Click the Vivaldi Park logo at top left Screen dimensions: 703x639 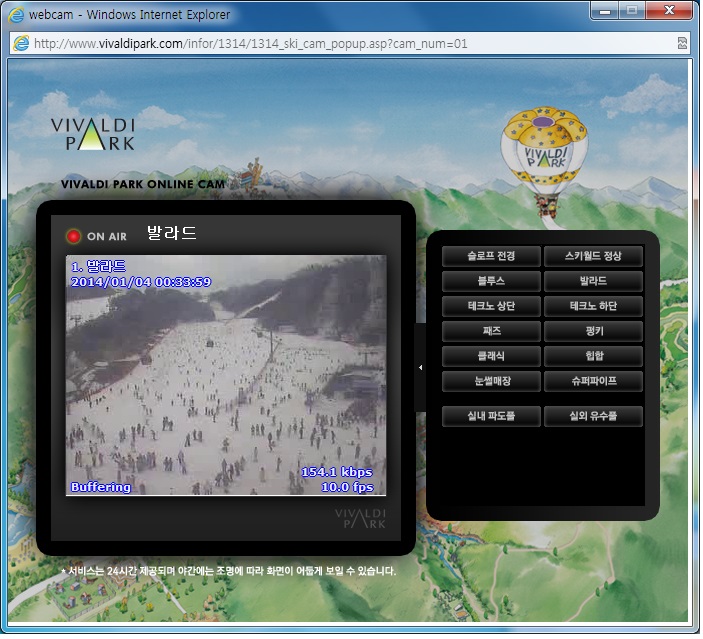(93, 135)
